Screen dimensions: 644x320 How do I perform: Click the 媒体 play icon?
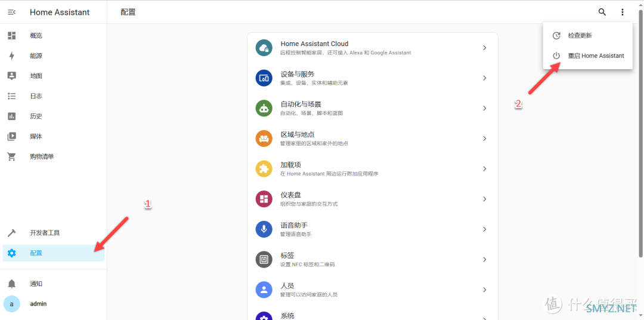(x=11, y=136)
